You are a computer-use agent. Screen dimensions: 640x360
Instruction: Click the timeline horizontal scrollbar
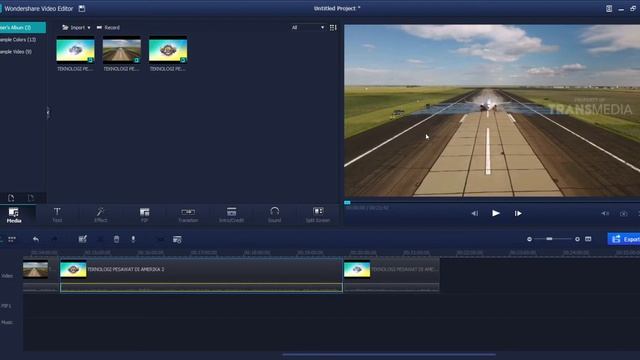[389, 355]
